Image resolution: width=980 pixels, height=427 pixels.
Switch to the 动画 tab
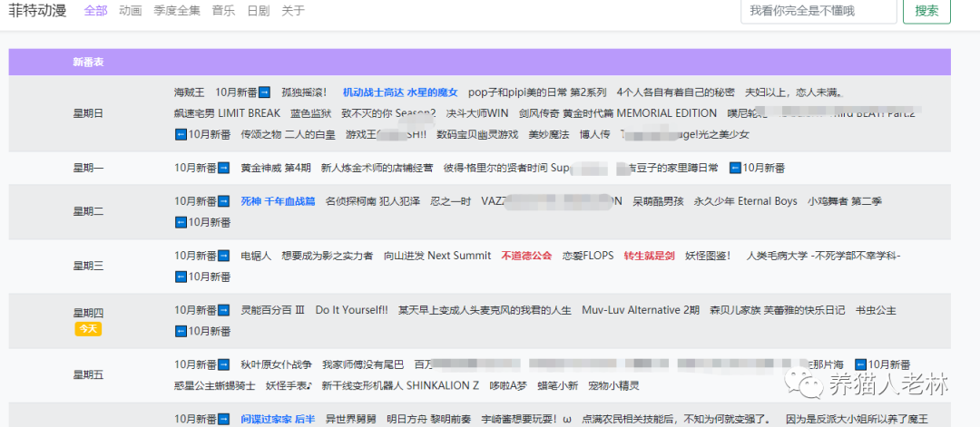click(x=131, y=11)
